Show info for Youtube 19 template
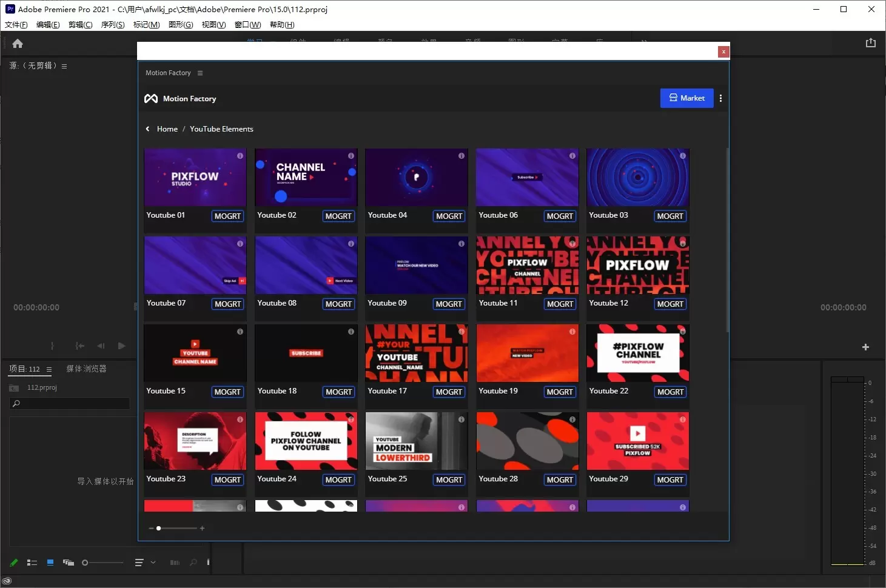This screenshot has width=886, height=588. click(x=572, y=332)
